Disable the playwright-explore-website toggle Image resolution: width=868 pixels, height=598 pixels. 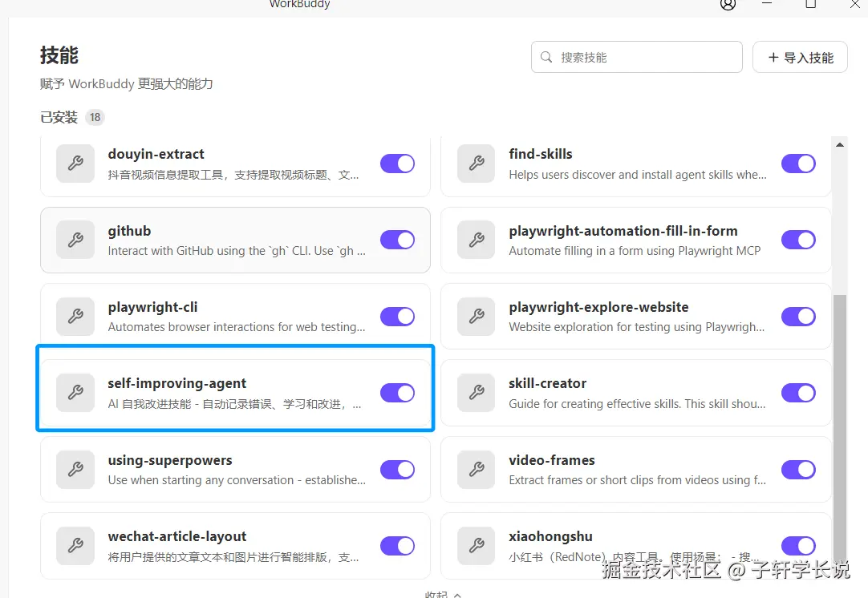coord(798,317)
